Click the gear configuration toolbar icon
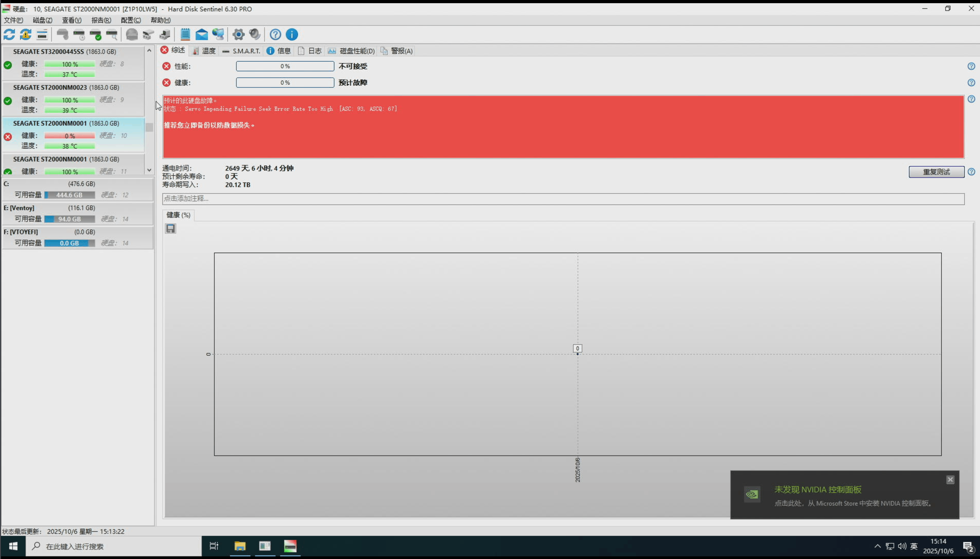This screenshot has height=559, width=980. (238, 34)
